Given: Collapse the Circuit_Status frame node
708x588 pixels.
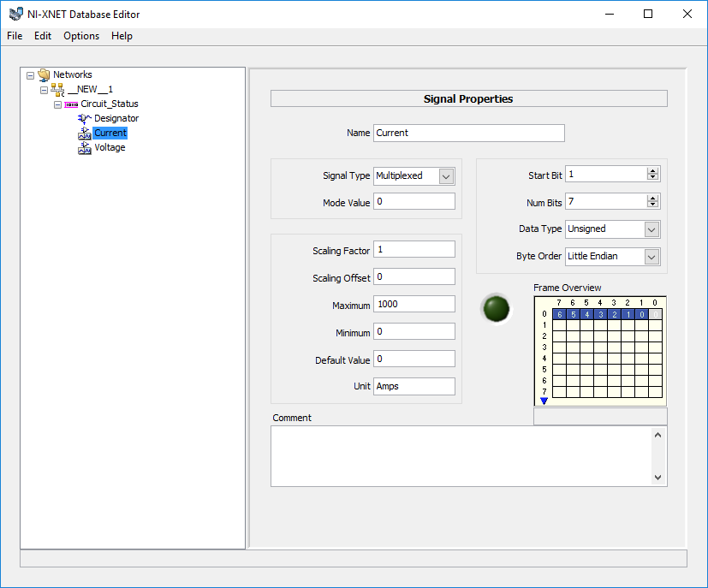Looking at the screenshot, I should (x=58, y=104).
